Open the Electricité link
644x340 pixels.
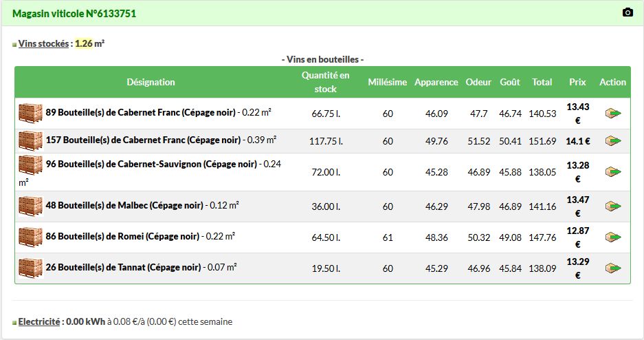(x=39, y=321)
